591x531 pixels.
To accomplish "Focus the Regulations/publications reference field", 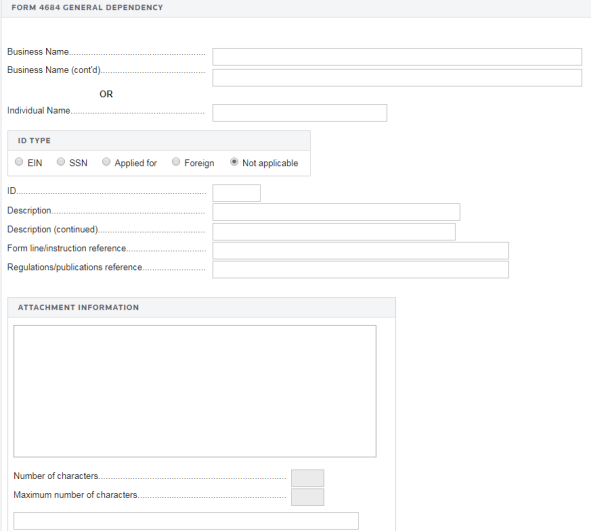I will pyautogui.click(x=360, y=269).
